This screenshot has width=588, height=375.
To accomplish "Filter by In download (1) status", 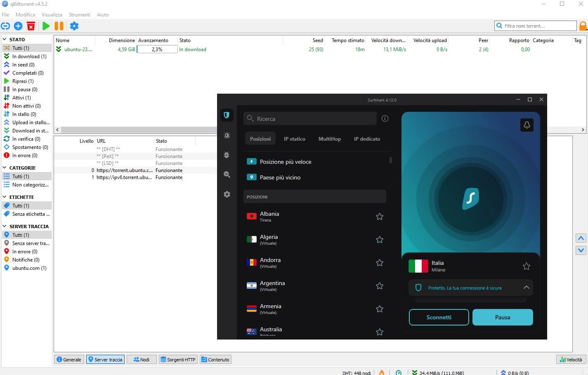I will tap(26, 57).
